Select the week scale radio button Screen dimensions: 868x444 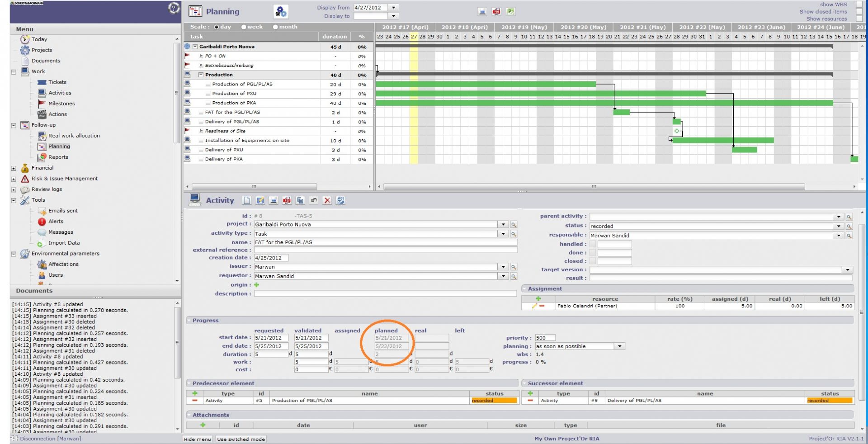tap(244, 27)
